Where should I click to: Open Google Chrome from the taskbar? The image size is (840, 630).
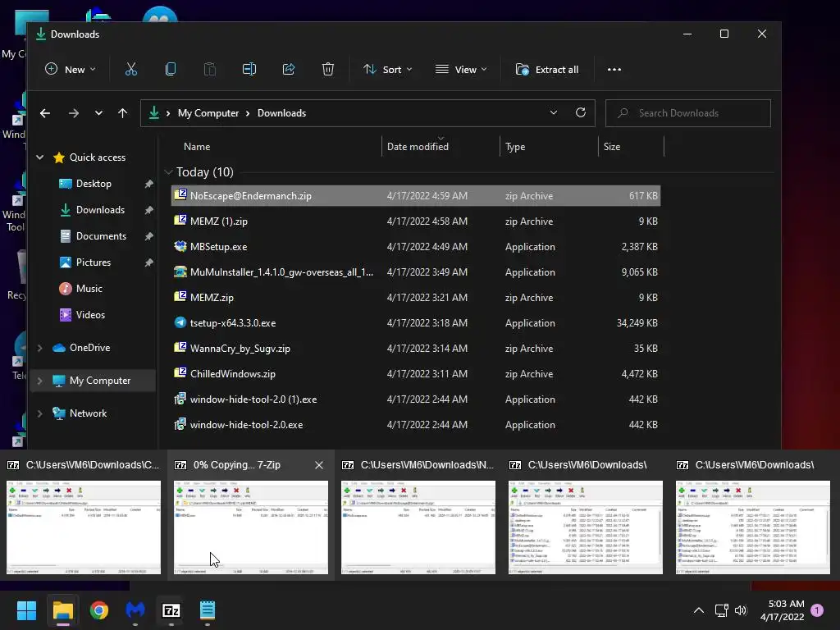(99, 610)
